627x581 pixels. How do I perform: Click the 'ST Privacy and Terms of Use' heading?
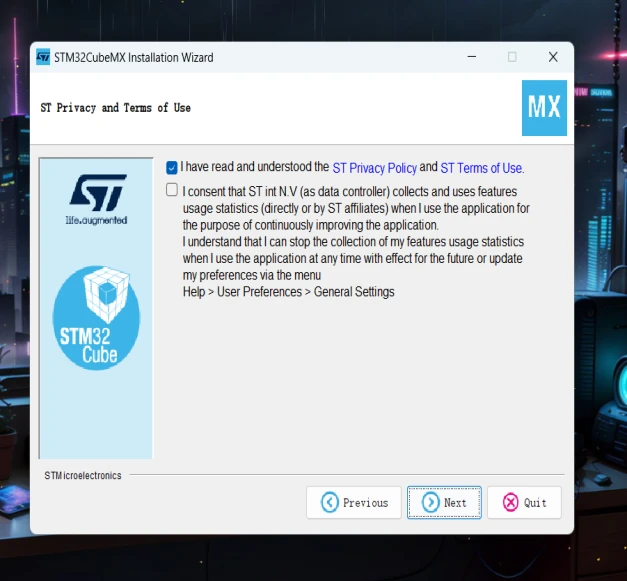[x=115, y=108]
